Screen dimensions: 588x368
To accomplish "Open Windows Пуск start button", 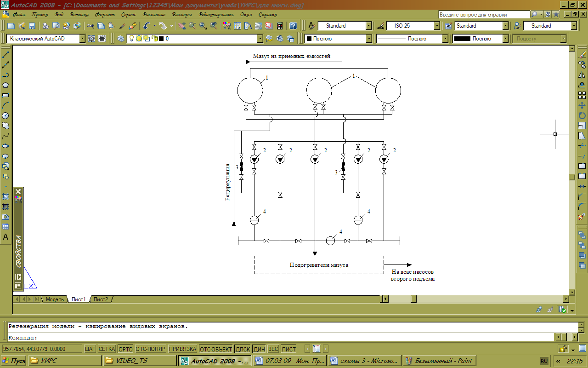I will click(x=13, y=361).
